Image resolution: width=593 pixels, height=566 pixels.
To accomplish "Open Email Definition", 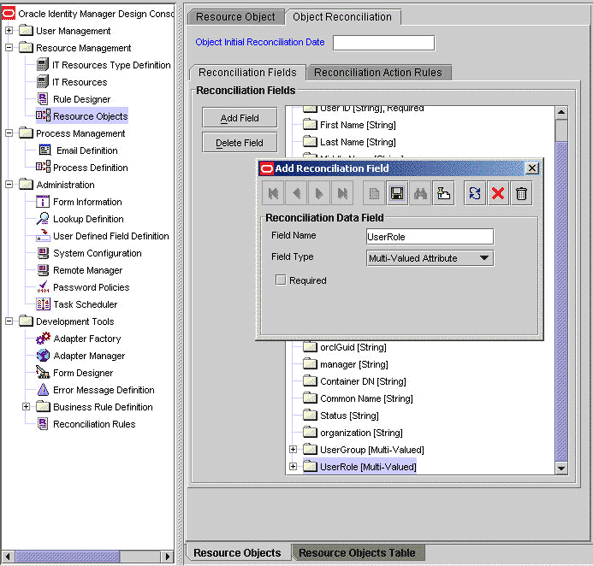I will pos(87,150).
